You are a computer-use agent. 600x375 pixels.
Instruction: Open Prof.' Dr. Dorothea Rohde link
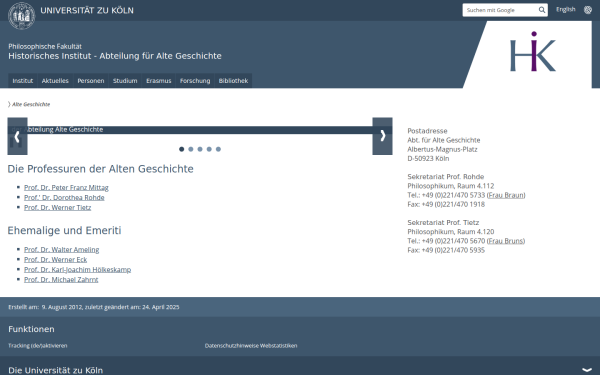pos(64,197)
